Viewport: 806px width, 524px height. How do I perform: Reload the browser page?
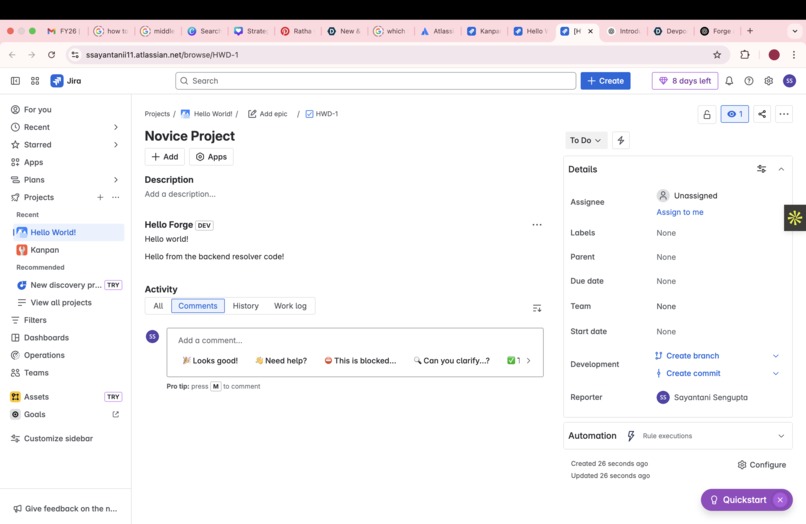51,55
